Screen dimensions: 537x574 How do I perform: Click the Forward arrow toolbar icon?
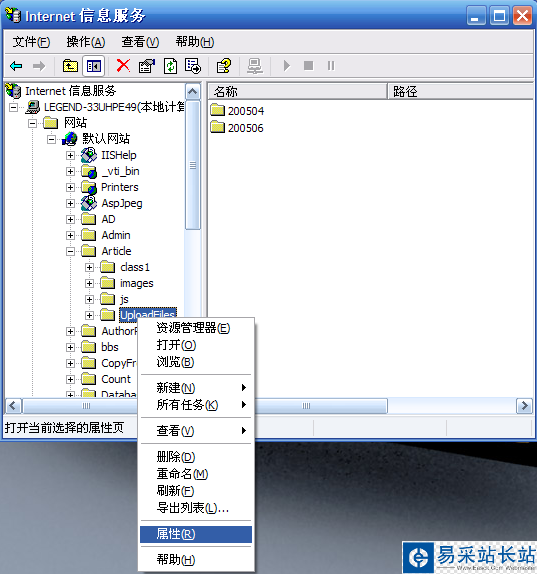[39, 66]
